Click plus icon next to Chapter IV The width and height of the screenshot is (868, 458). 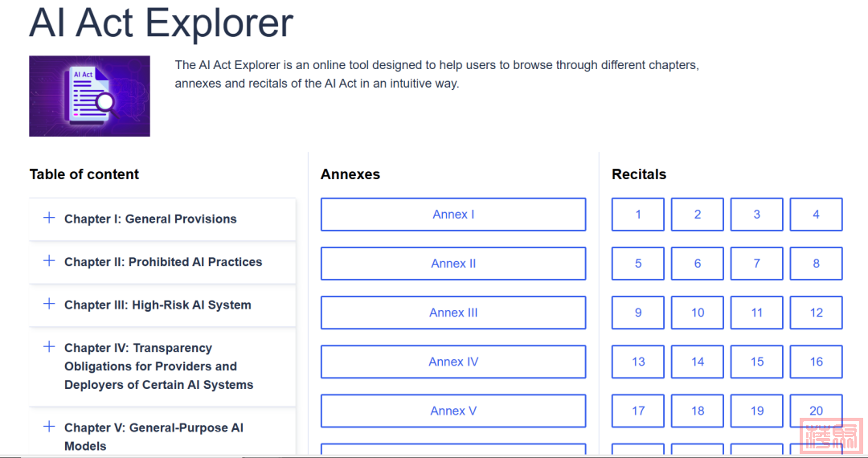tap(49, 347)
